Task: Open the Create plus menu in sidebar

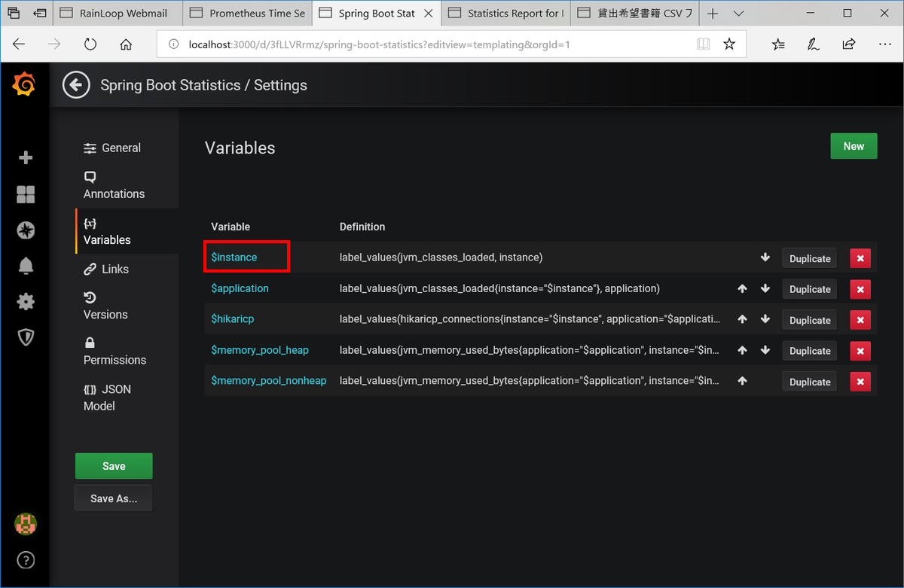Action: point(26,157)
